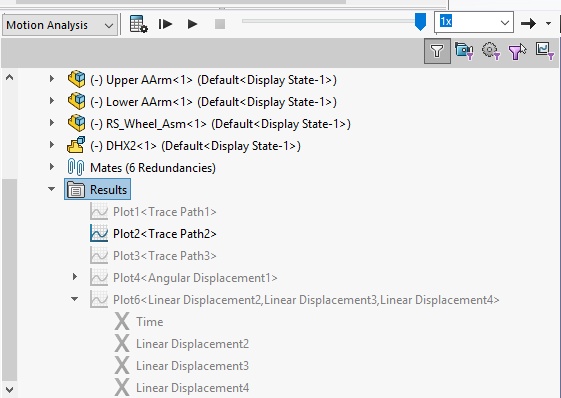Select Plot2<Trace Path2> label

point(165,234)
